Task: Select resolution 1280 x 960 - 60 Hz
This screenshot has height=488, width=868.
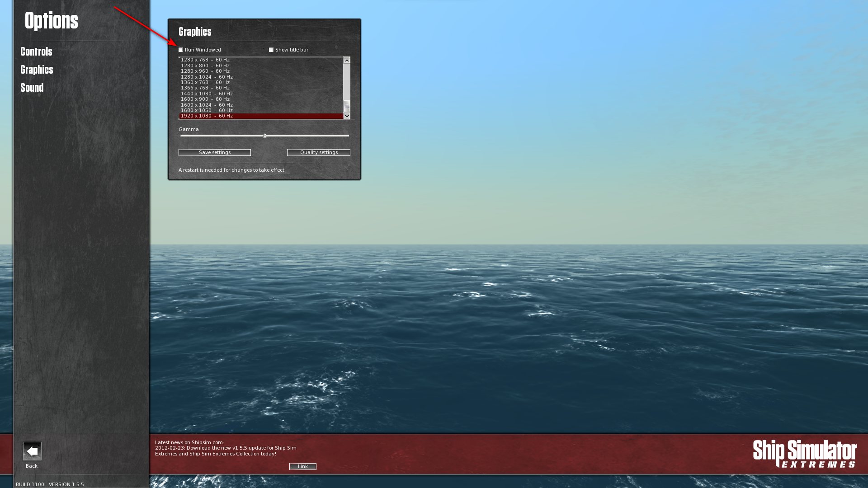Action: (261, 71)
